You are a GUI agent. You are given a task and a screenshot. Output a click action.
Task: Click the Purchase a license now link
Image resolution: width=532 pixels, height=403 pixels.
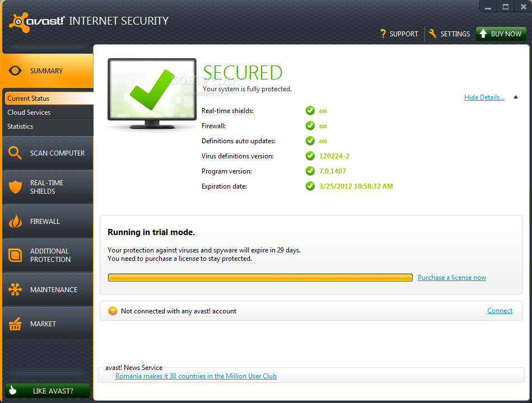pyautogui.click(x=451, y=278)
